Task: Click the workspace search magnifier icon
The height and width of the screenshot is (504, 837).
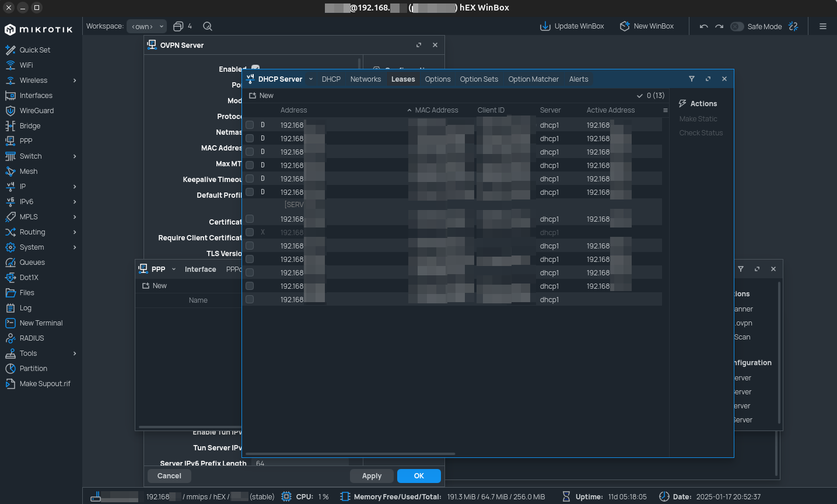Action: [208, 26]
